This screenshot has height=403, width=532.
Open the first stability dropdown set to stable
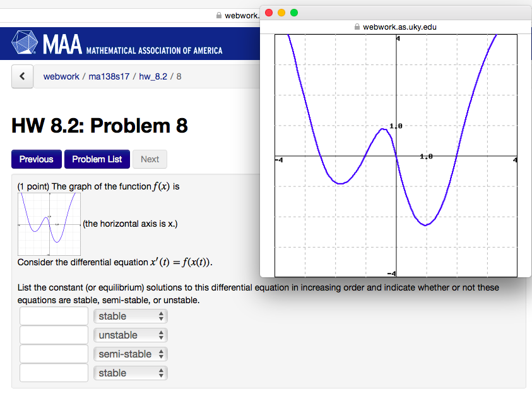[130, 316]
